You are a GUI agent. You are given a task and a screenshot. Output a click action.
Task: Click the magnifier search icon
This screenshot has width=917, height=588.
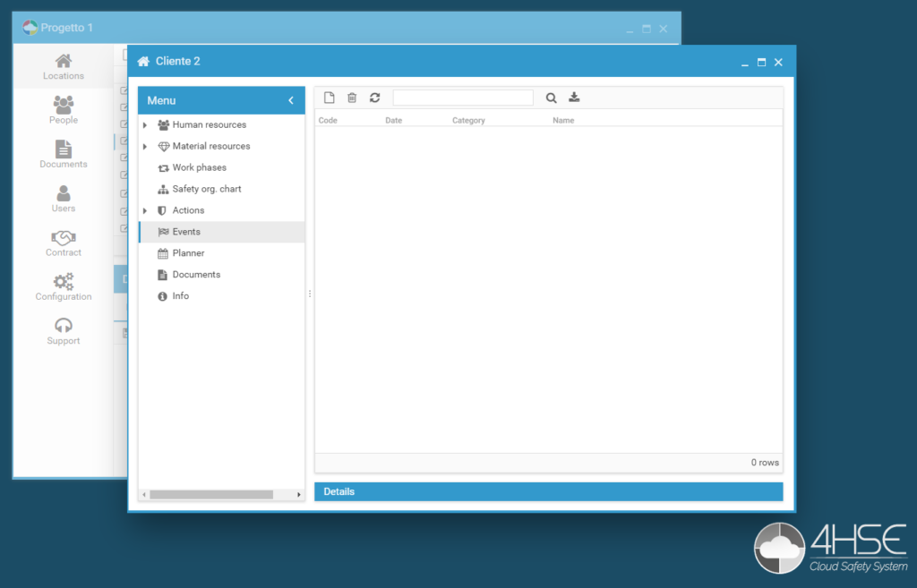[x=551, y=98]
